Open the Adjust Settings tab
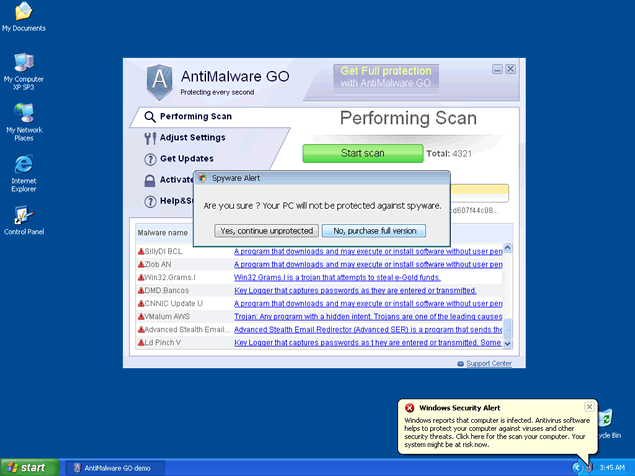 coord(192,137)
